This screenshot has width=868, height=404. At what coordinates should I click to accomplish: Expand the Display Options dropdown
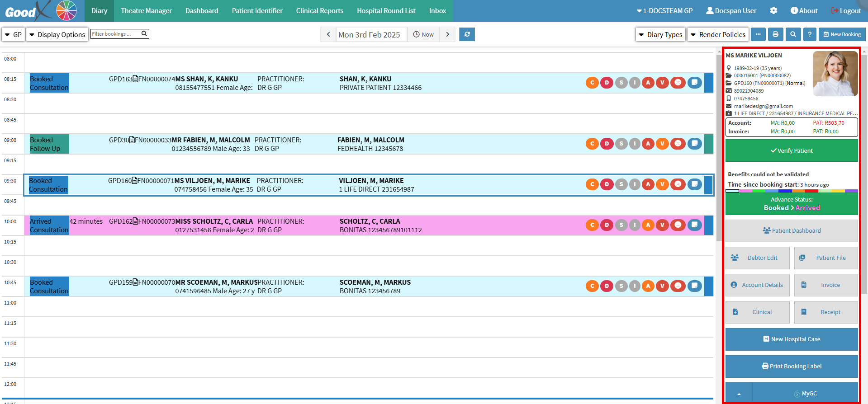57,34
